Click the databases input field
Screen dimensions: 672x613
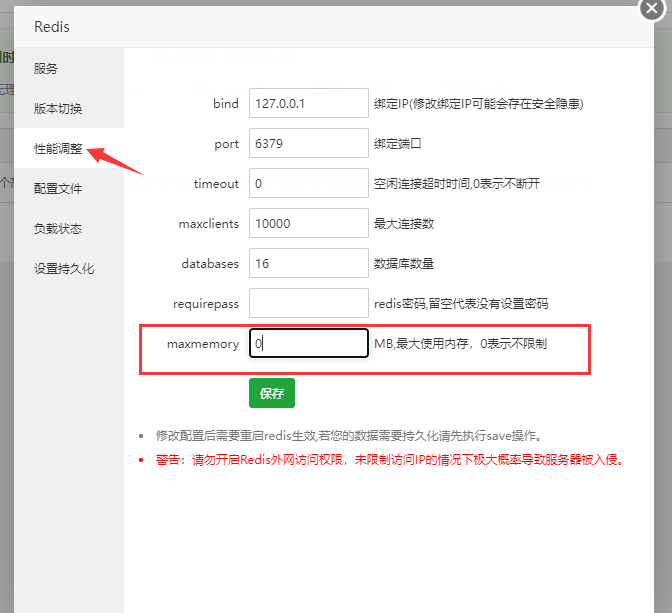[309, 263]
